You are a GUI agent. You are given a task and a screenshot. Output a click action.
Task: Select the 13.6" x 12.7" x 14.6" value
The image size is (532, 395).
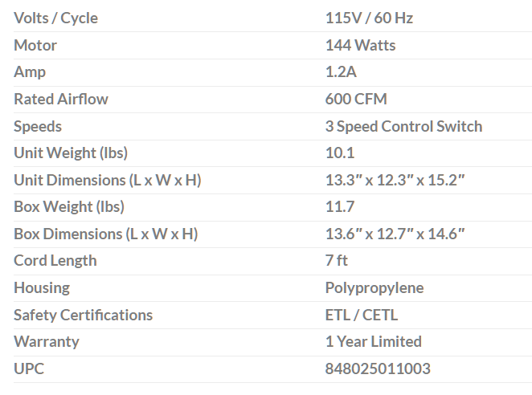point(395,234)
